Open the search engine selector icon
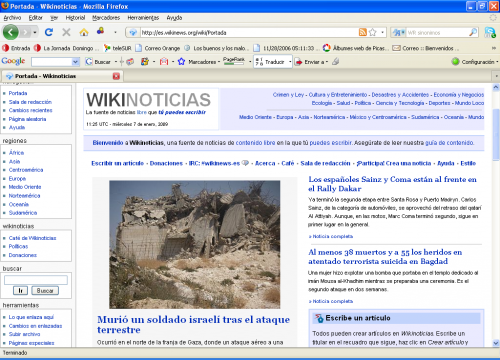Image resolution: width=500 pixels, height=360 pixels. click(397, 32)
